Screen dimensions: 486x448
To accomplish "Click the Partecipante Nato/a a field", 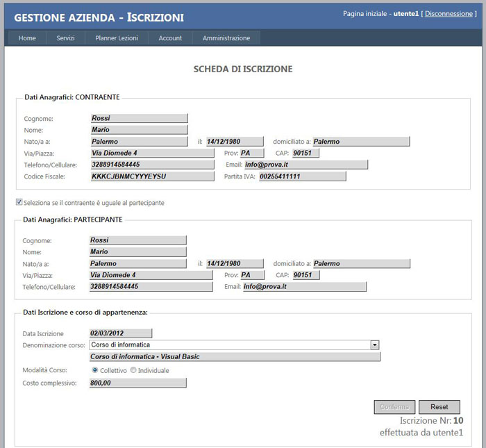I will pyautogui.click(x=138, y=263).
